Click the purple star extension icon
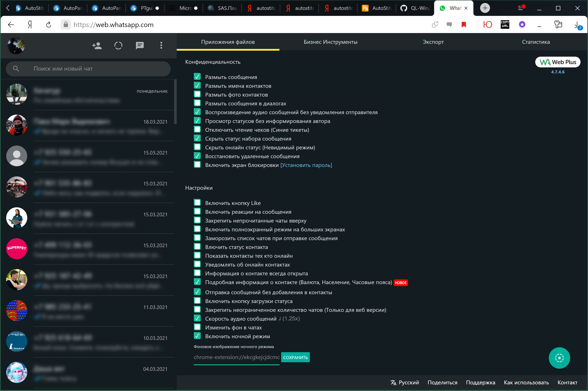This screenshot has height=391, width=588. (x=522, y=24)
